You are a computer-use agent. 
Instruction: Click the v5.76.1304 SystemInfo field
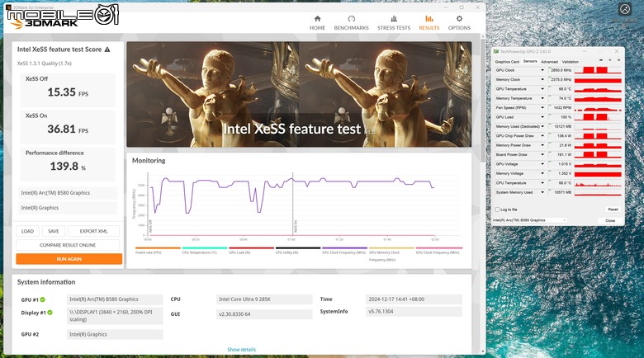414,312
